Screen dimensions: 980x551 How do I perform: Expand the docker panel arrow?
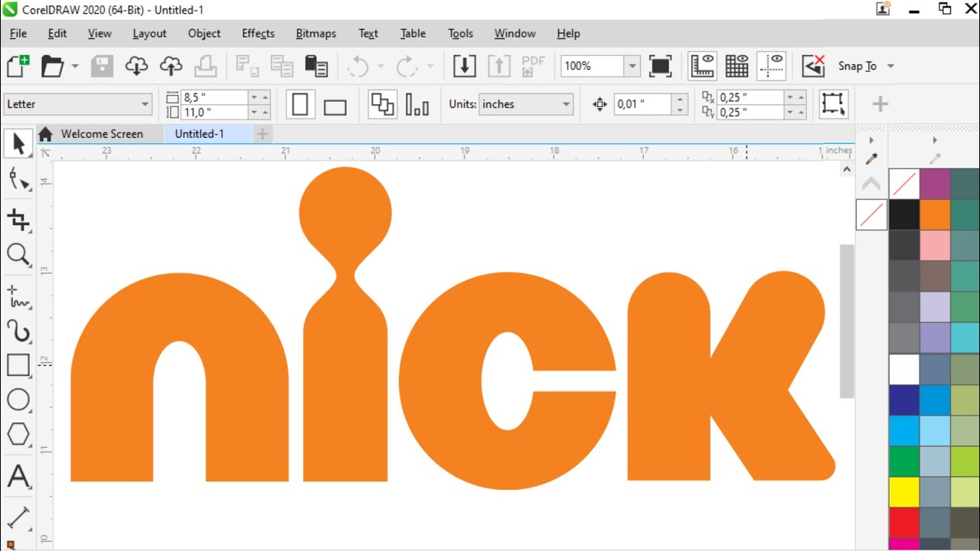click(x=871, y=141)
